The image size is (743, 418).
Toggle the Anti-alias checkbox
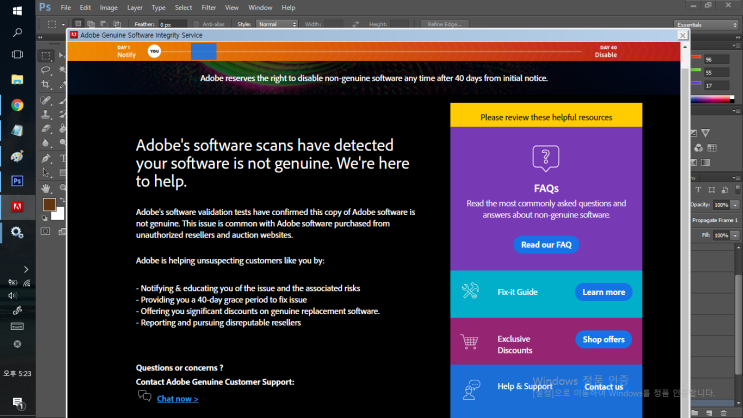(196, 24)
